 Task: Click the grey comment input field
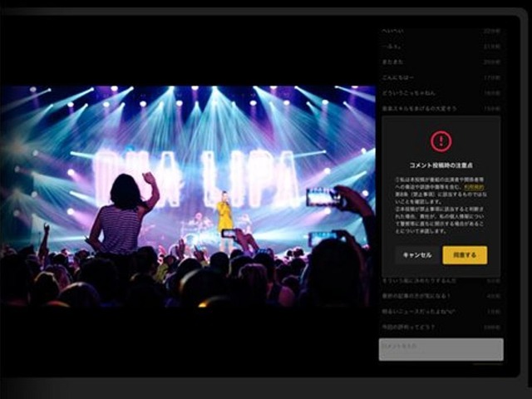pyautogui.click(x=441, y=349)
